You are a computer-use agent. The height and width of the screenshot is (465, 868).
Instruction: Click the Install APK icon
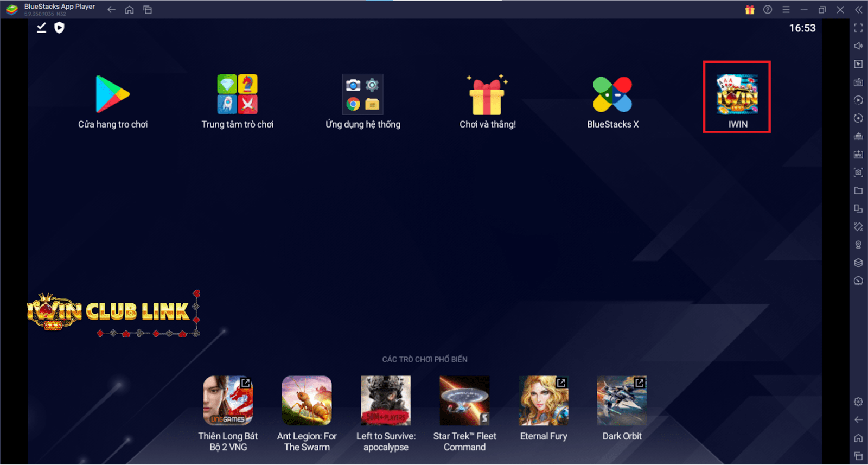[858, 155]
